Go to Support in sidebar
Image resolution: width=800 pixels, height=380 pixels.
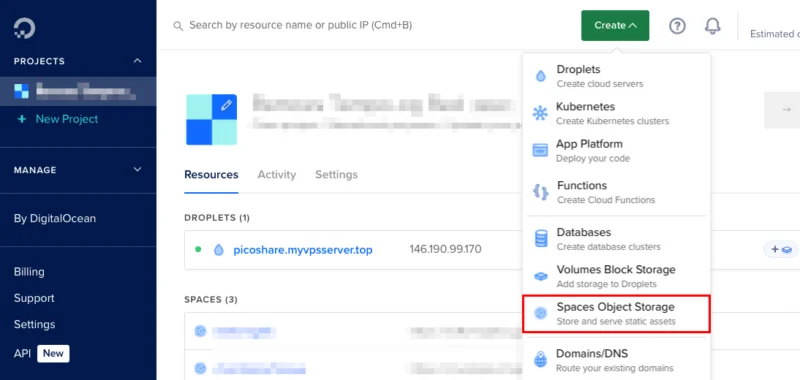click(34, 298)
